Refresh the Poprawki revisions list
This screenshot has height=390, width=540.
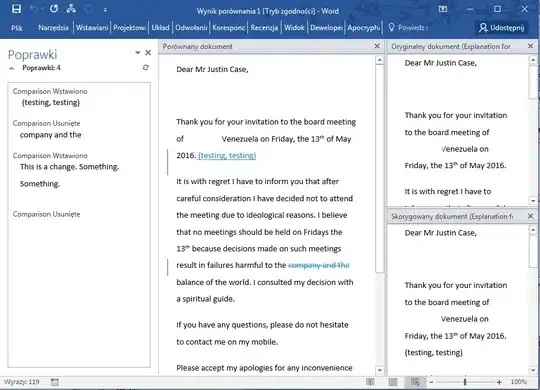coord(146,68)
